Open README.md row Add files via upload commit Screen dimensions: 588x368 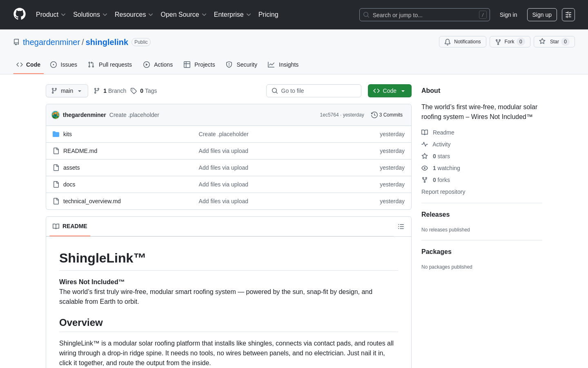(223, 151)
